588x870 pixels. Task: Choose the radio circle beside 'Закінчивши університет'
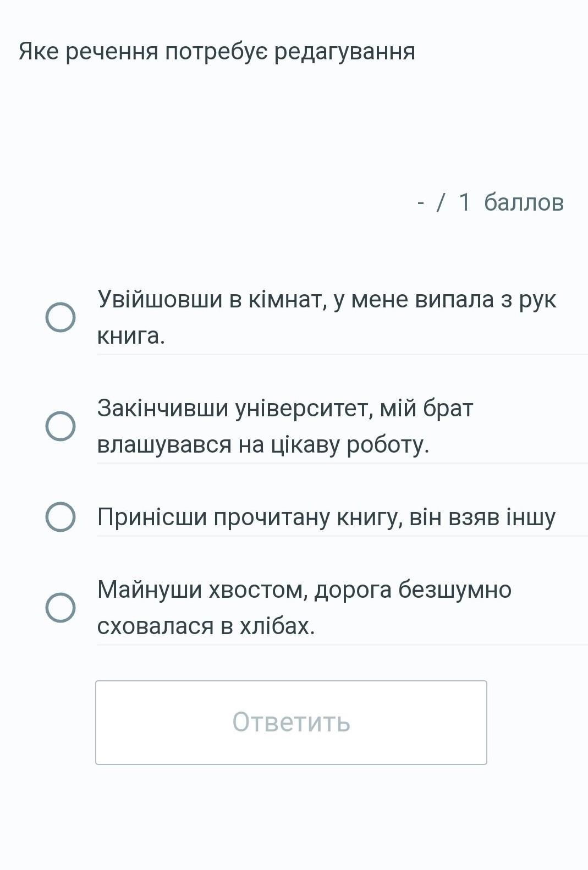(61, 426)
